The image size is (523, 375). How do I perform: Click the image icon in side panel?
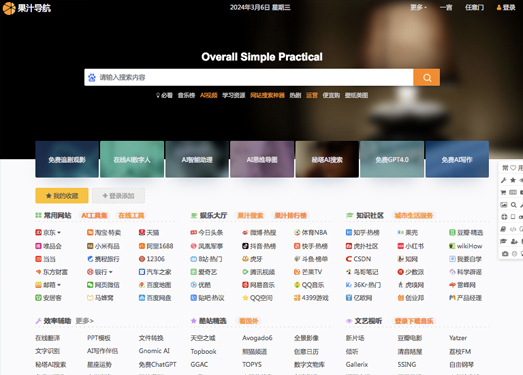(504, 205)
